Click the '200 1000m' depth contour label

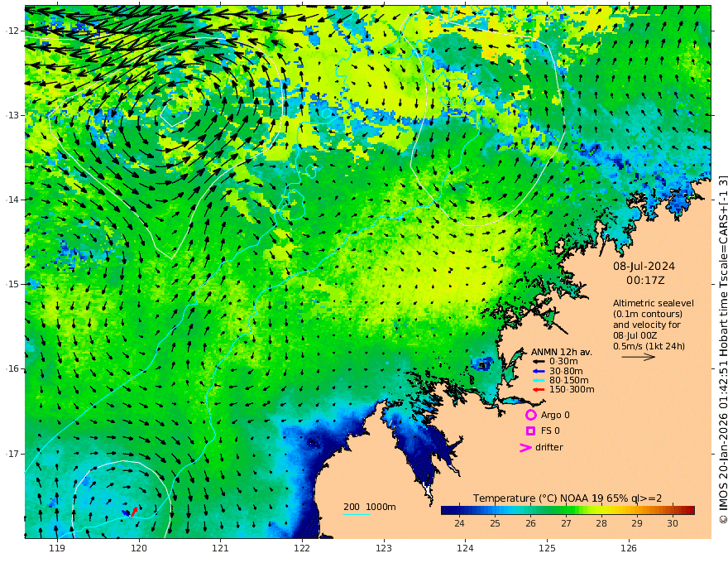coord(370,507)
